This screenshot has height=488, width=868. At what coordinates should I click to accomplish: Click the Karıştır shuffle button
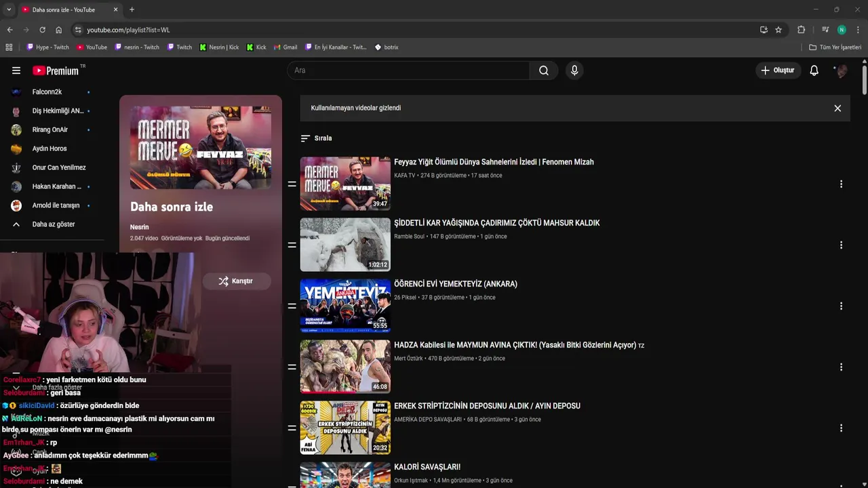pyautogui.click(x=236, y=281)
